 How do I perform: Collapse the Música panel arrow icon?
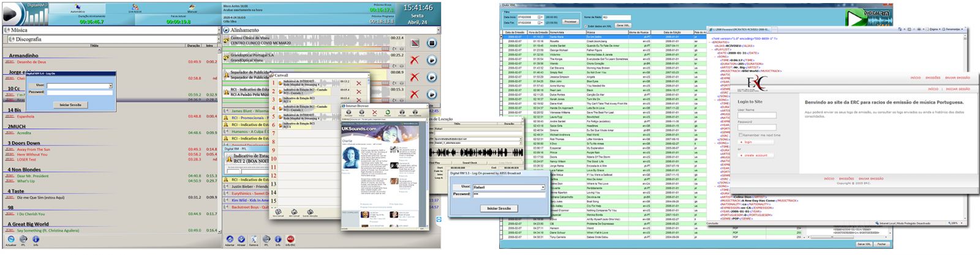(x=218, y=30)
